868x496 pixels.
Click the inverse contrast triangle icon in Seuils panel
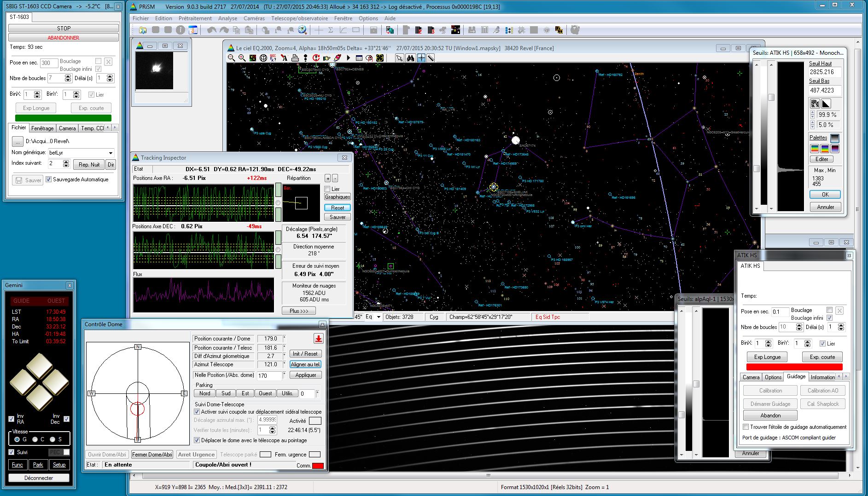(x=826, y=103)
